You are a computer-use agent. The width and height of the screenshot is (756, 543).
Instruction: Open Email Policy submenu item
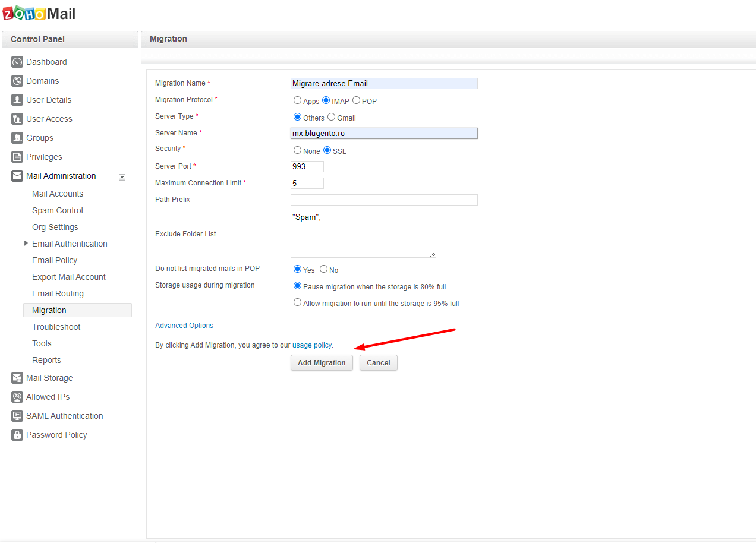pyautogui.click(x=55, y=260)
